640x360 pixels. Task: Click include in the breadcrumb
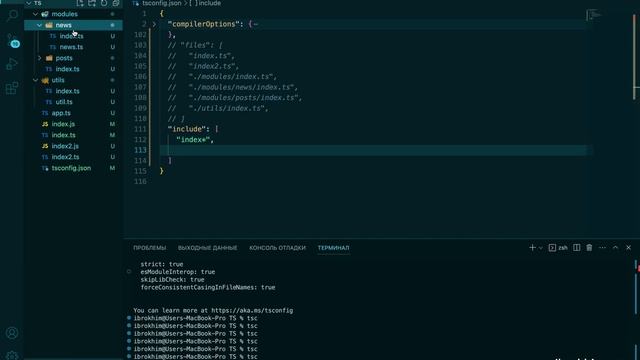pos(209,3)
